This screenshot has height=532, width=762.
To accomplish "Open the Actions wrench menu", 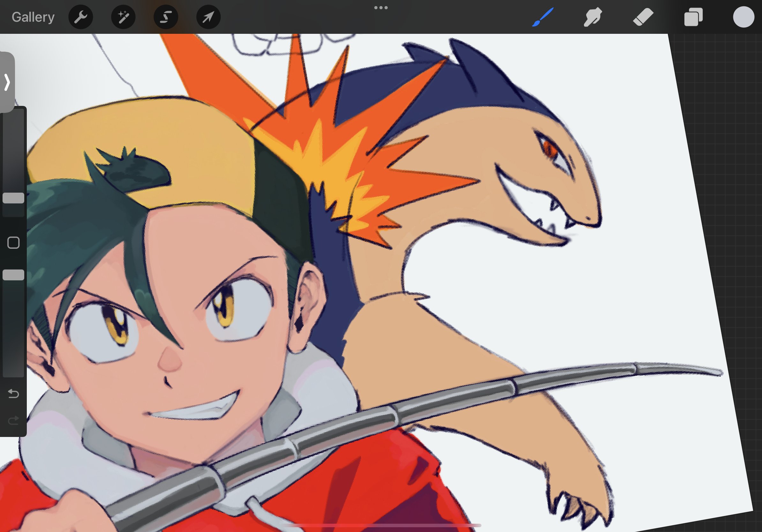I will click(81, 17).
